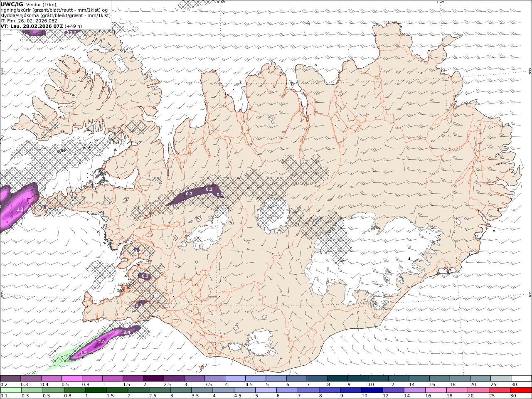Click the 'VT: Lau. 28.02.2026 07Z' valid time text
The height and width of the screenshot is (399, 532).
point(32,26)
